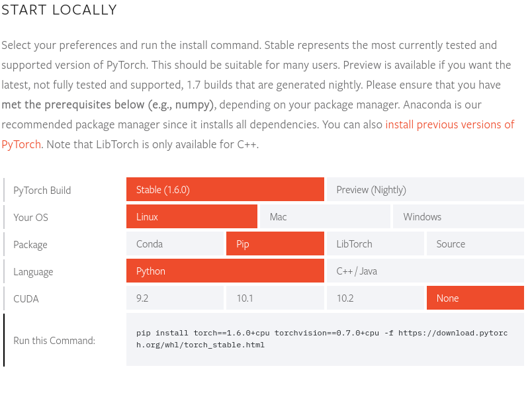Select CUDA version 9.2
The image size is (532, 395).
(175, 298)
